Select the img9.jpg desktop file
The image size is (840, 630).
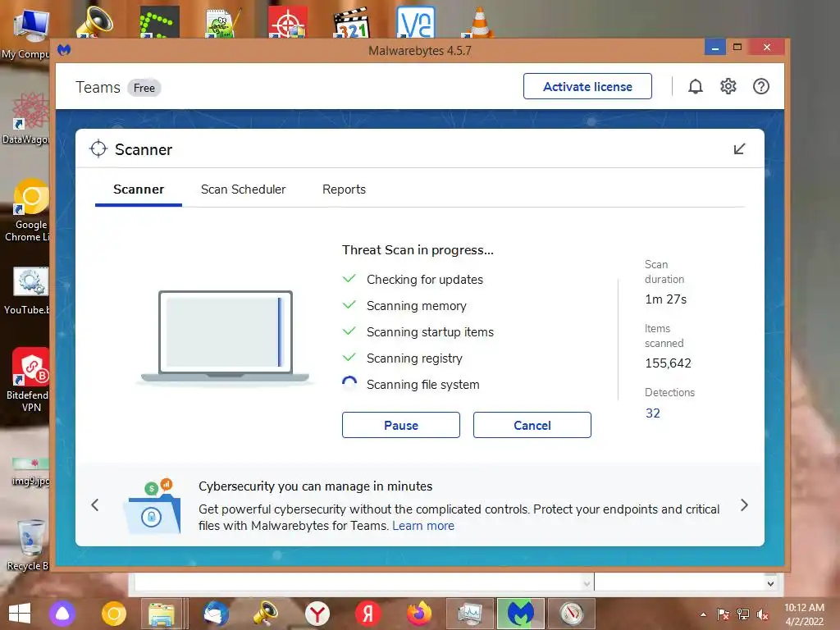tap(30, 470)
